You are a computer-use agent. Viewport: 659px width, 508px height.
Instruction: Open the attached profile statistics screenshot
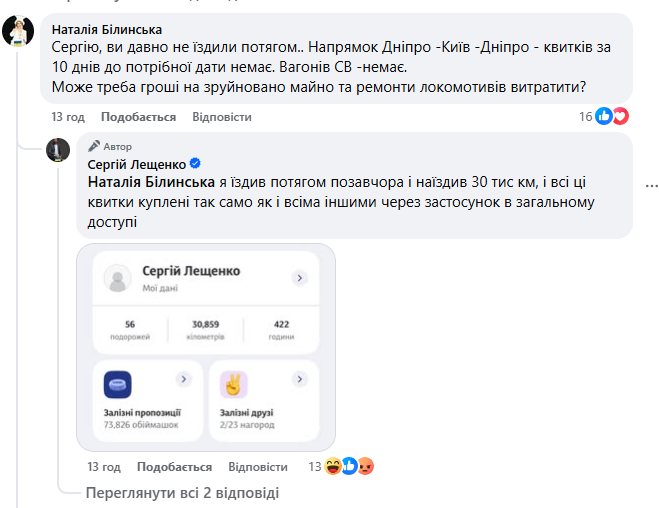[206, 346]
